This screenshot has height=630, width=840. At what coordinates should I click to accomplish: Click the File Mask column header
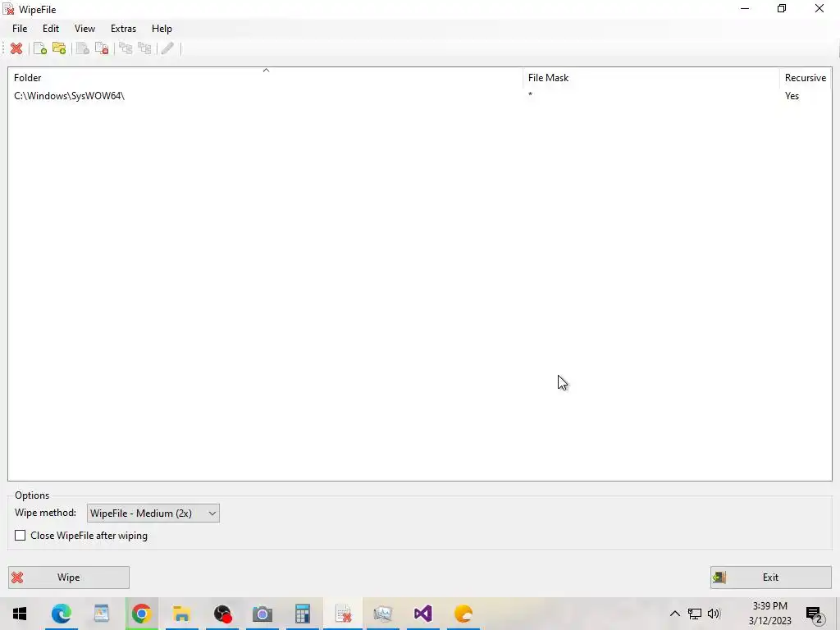[651, 78]
